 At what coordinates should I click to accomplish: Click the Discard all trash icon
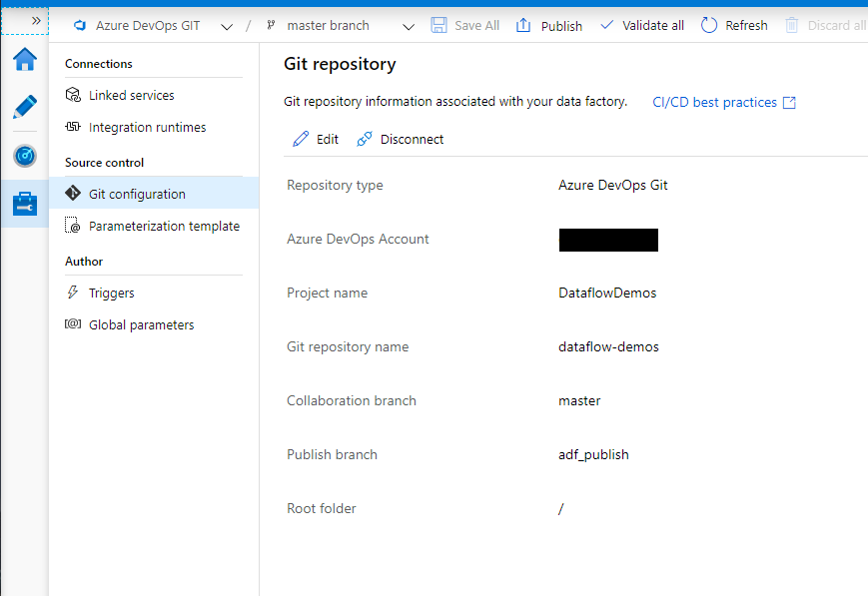click(x=792, y=25)
